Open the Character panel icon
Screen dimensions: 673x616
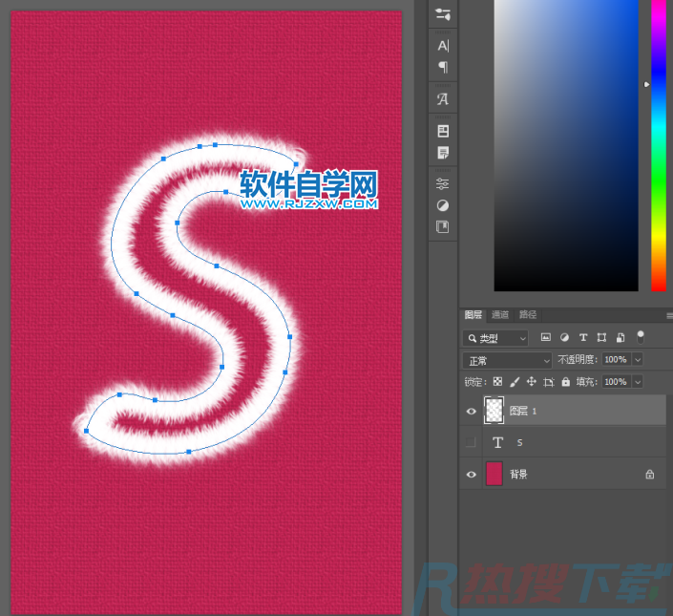coord(443,46)
